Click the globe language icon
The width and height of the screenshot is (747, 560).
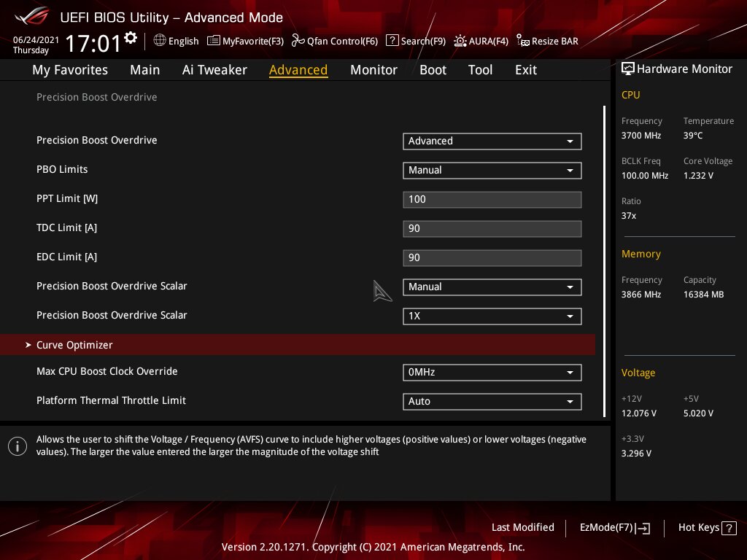pyautogui.click(x=160, y=40)
